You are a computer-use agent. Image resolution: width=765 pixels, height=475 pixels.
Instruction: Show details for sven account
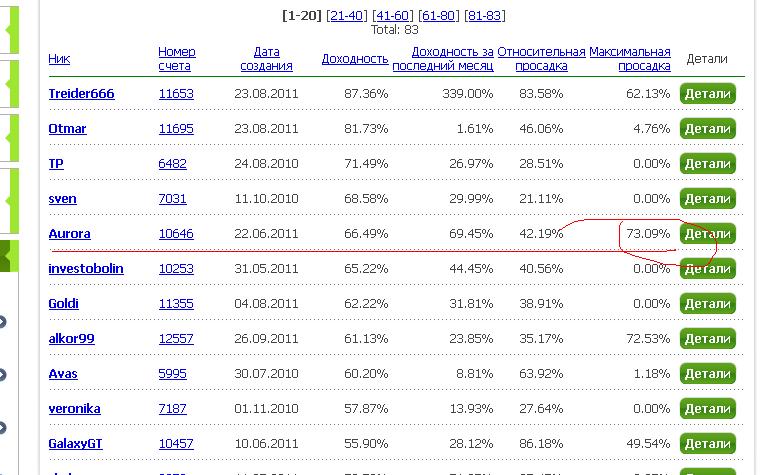click(707, 199)
